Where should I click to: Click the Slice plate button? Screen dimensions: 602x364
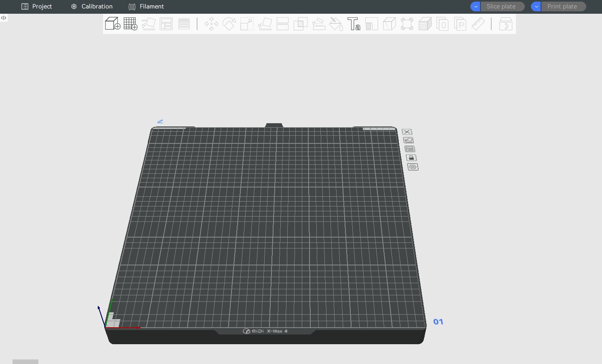[x=502, y=6]
